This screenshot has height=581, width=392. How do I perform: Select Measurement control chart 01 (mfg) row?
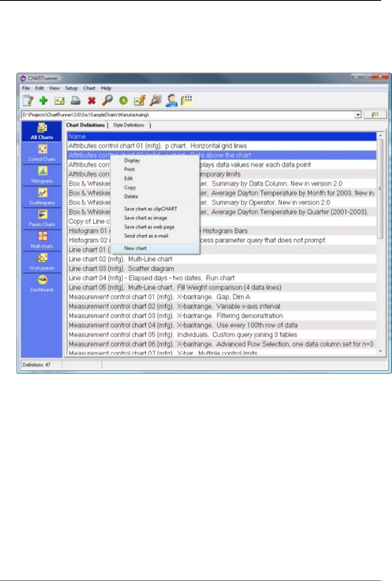click(x=222, y=297)
